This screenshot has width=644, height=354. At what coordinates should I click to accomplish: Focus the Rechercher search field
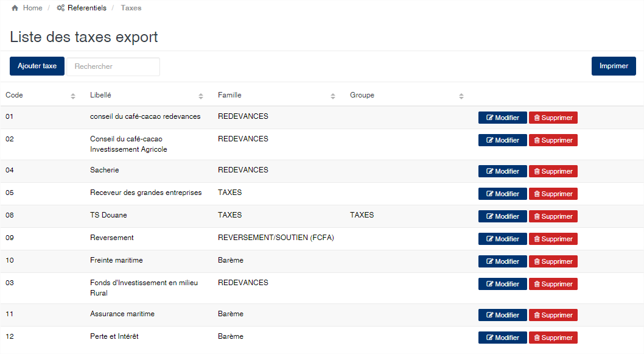point(113,66)
